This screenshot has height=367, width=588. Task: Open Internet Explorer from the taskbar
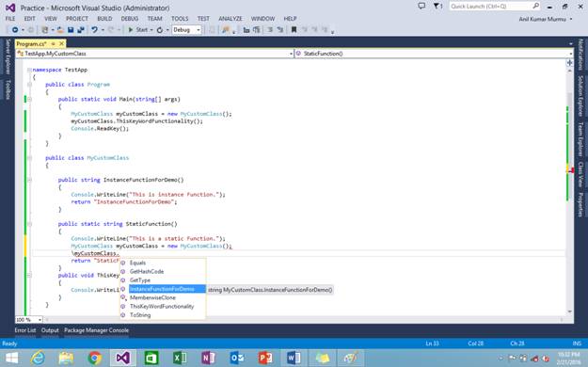(38, 358)
